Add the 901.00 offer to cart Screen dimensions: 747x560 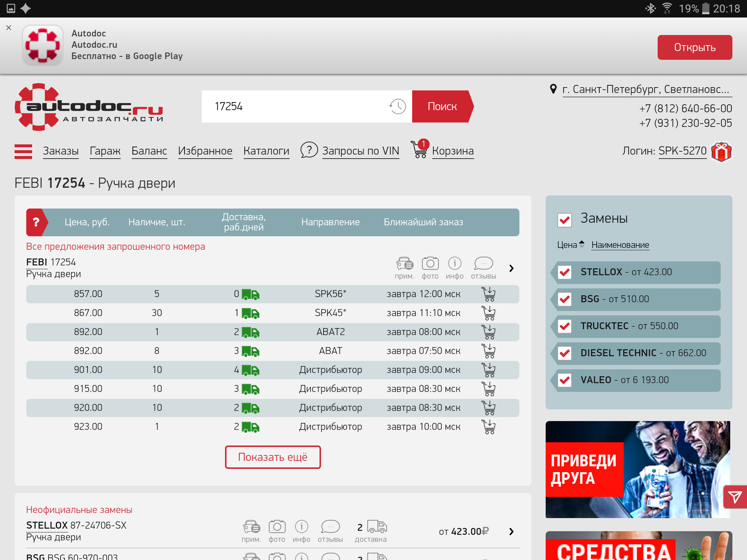[488, 370]
